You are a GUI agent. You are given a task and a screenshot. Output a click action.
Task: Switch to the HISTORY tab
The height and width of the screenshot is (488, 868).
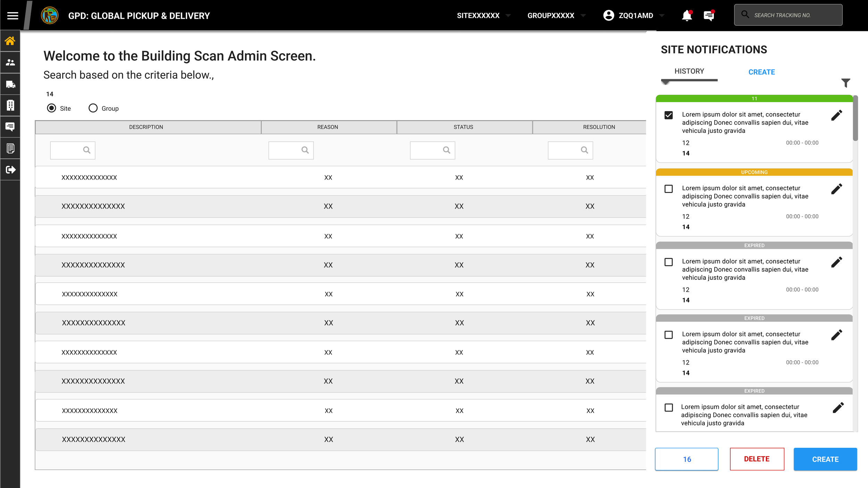pos(689,71)
